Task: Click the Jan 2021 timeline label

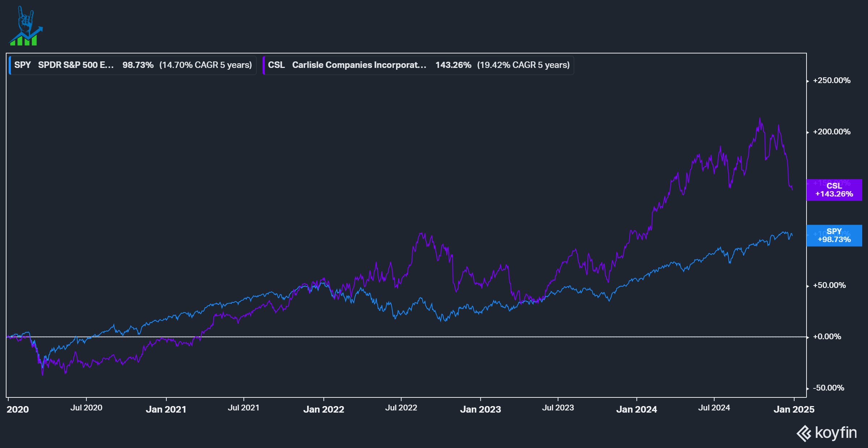Action: [166, 409]
